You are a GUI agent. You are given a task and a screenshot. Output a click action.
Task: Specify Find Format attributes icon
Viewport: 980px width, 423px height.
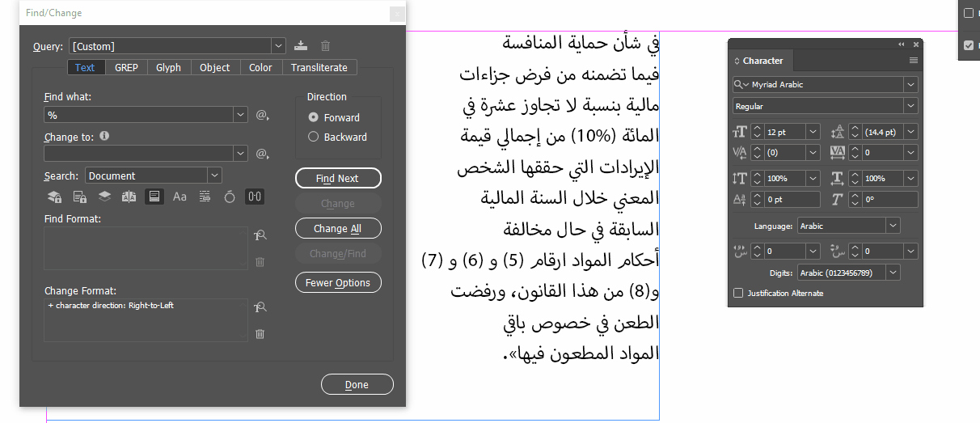pyautogui.click(x=260, y=235)
